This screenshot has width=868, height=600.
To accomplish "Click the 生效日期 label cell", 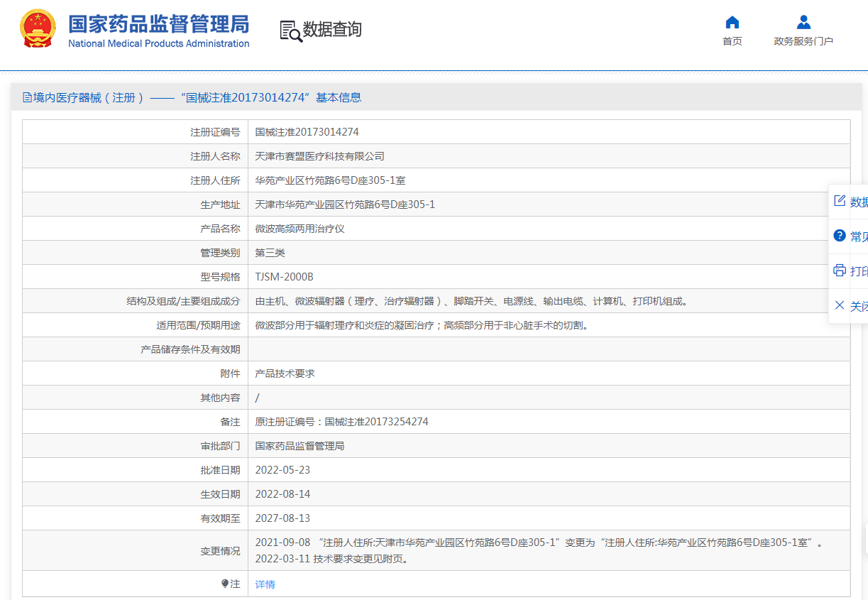I will pyautogui.click(x=136, y=494).
